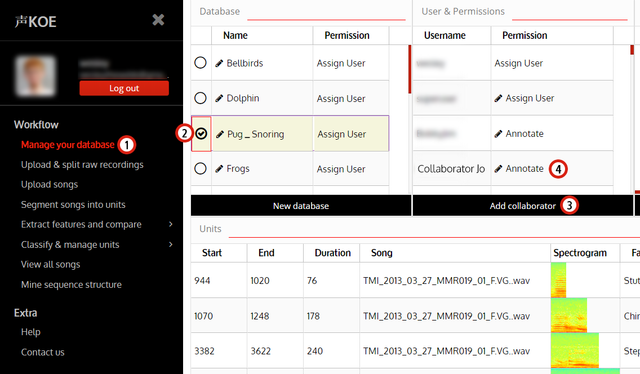Select the Bellbirds database radio button
The image size is (640, 374).
(x=200, y=62)
